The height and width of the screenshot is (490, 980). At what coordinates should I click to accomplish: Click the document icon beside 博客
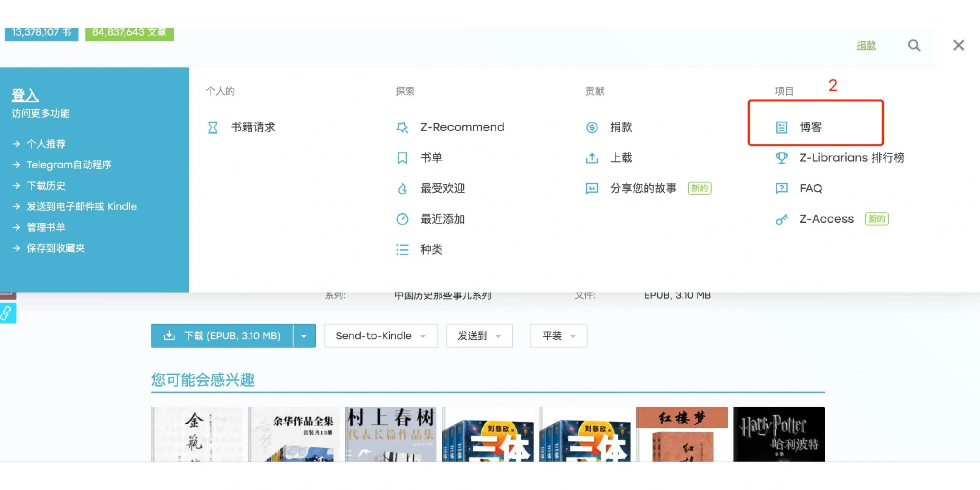781,127
